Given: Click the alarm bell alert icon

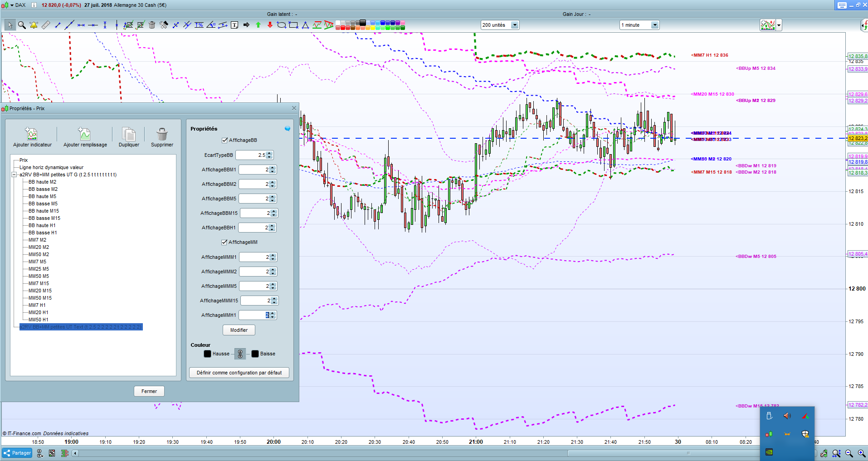Looking at the screenshot, I should tap(34, 25).
